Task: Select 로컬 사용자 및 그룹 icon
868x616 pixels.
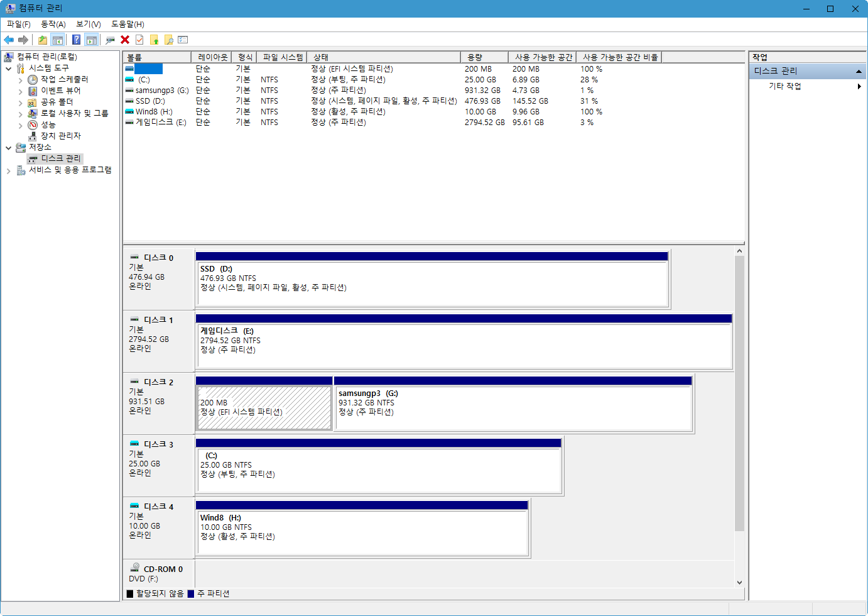Action: click(x=33, y=114)
